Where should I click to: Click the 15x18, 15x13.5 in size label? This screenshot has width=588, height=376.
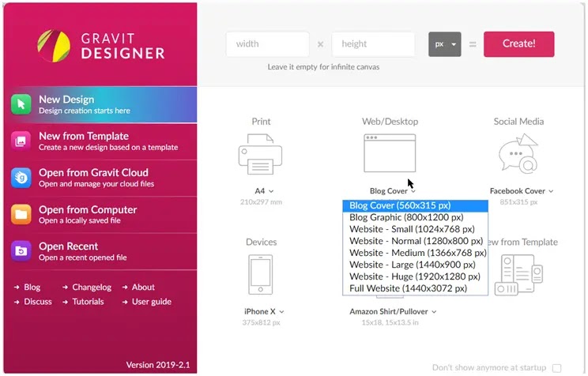[x=390, y=322]
